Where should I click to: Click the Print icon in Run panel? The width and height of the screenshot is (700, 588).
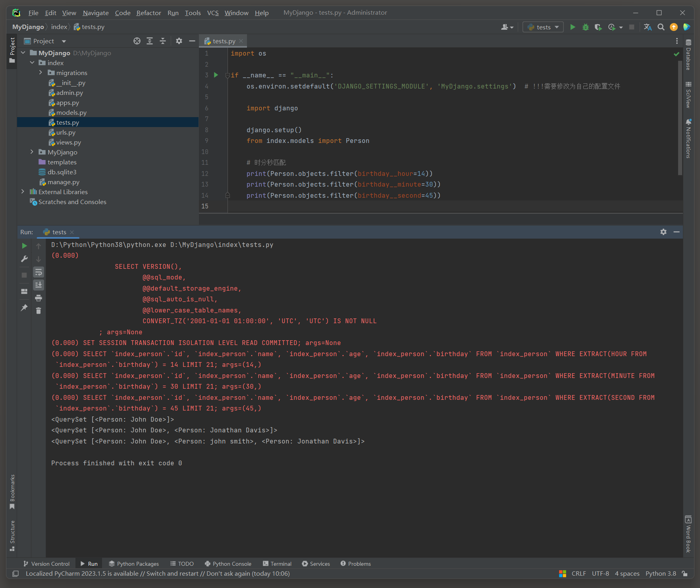(x=39, y=298)
